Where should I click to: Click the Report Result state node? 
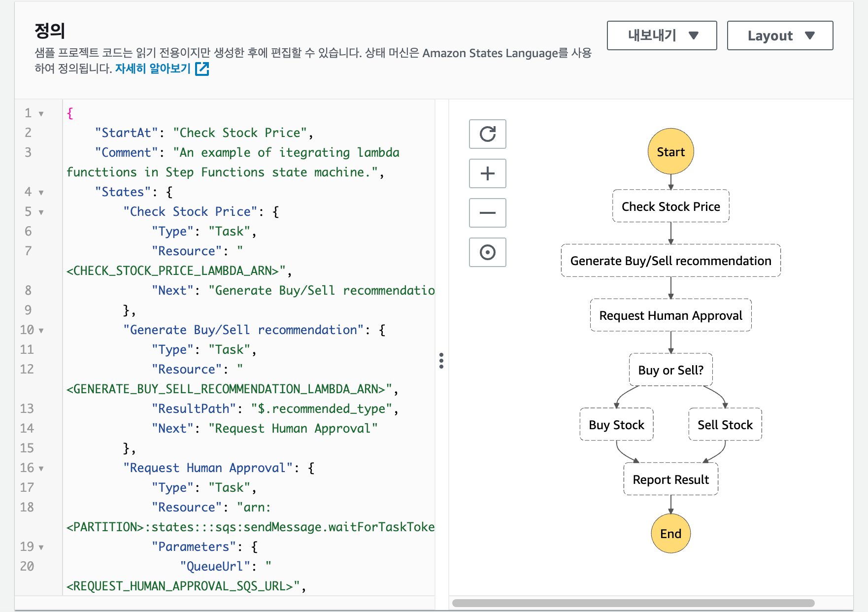(x=670, y=479)
